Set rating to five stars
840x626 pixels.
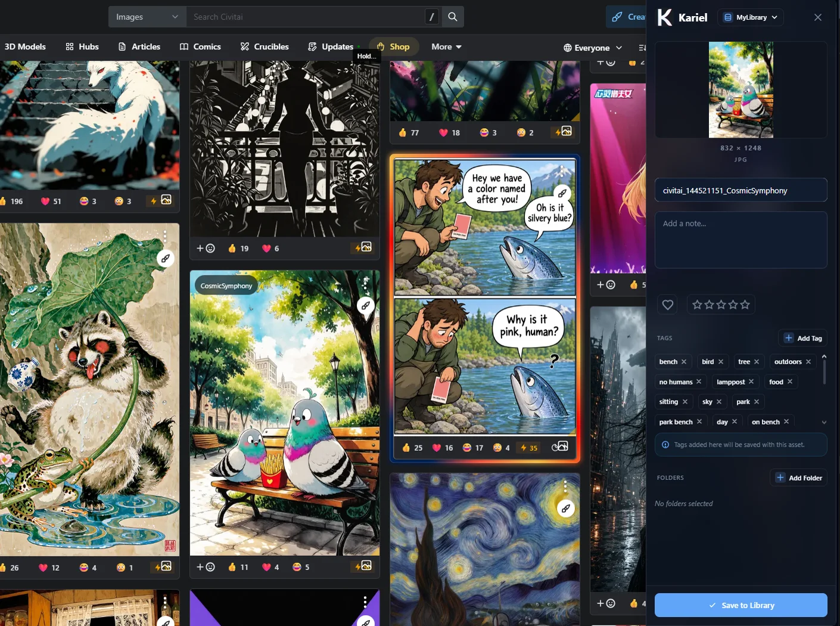(745, 305)
